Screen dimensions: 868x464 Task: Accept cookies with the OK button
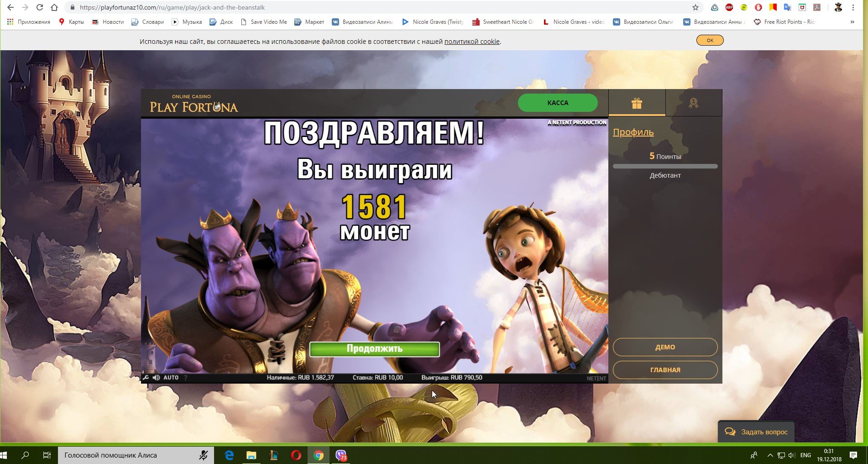pyautogui.click(x=710, y=41)
